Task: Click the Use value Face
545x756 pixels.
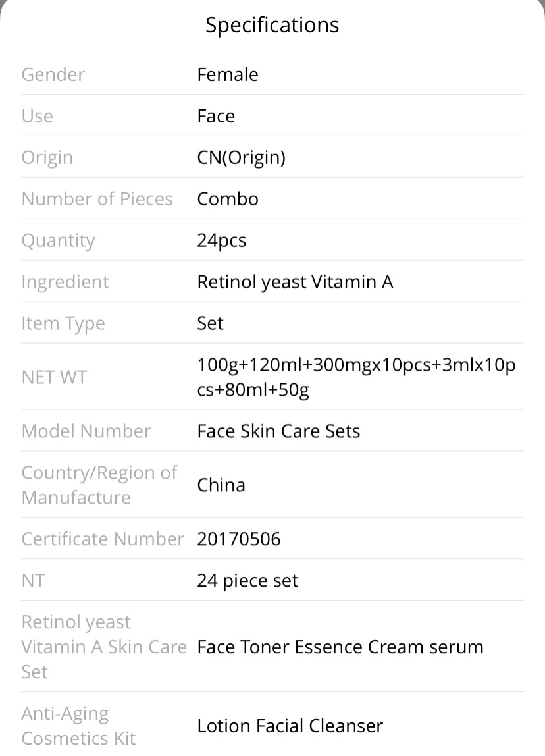Action: click(216, 116)
